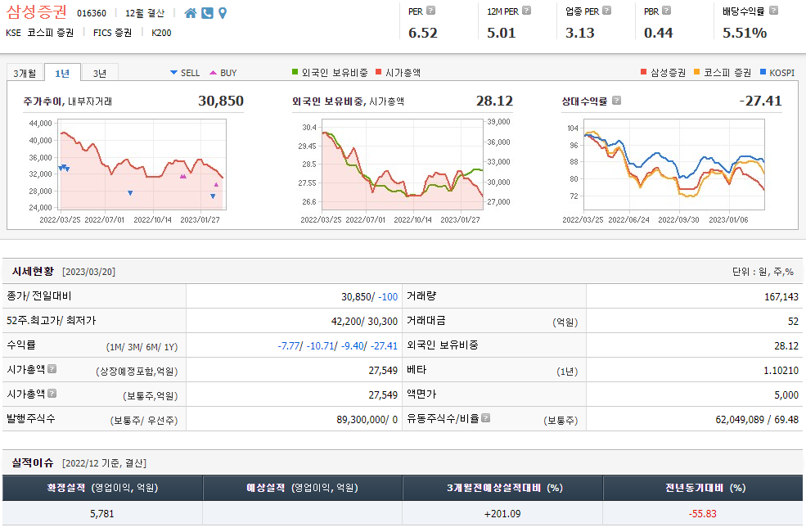The width and height of the screenshot is (806, 532).
Task: Click 거래대금 value 52
Action: tap(793, 322)
